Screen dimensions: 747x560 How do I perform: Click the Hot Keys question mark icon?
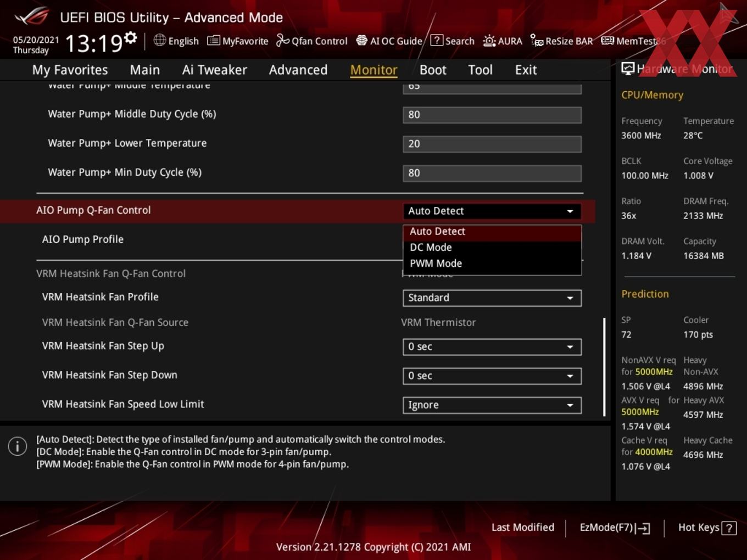729,528
